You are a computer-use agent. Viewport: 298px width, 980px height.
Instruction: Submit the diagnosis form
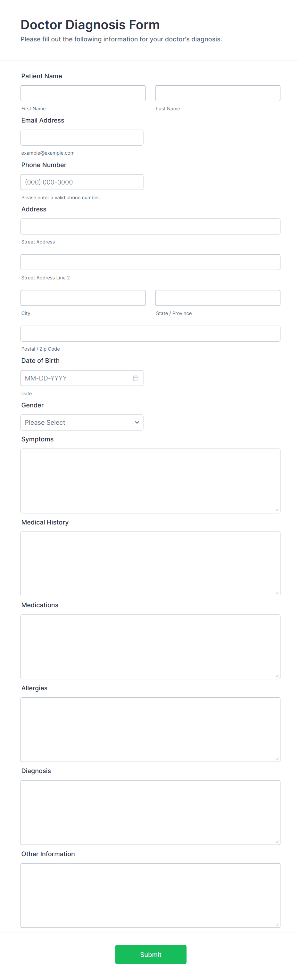[x=151, y=954]
